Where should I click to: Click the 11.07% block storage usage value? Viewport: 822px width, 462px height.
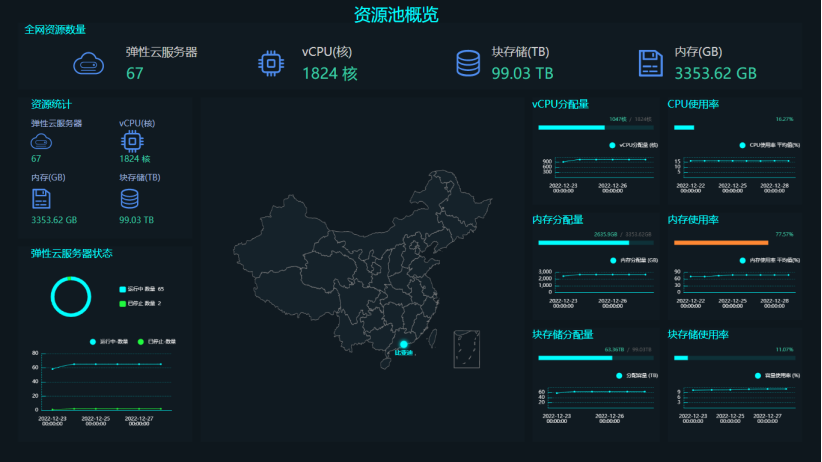coord(784,350)
